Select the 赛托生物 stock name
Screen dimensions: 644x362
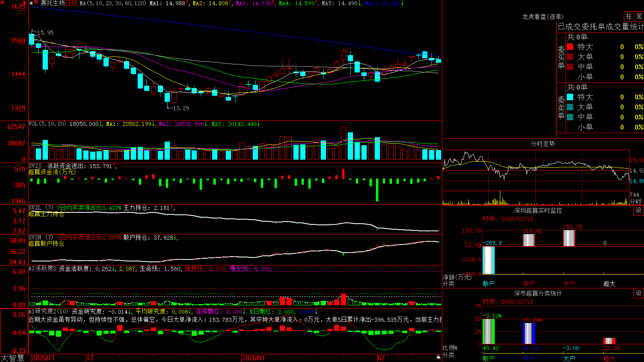tap(53, 3)
